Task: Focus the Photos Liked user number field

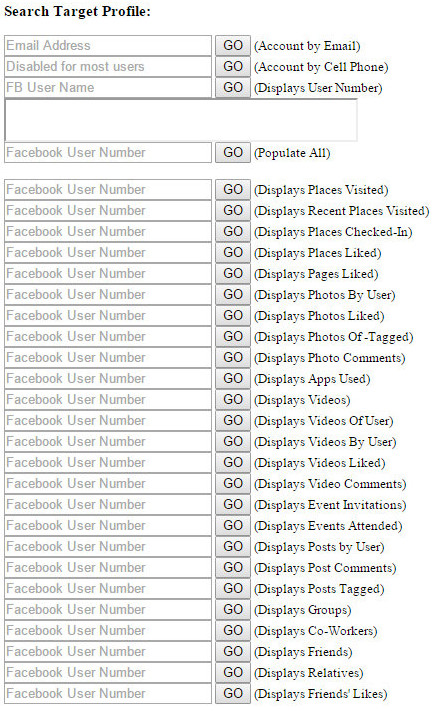Action: tap(108, 316)
